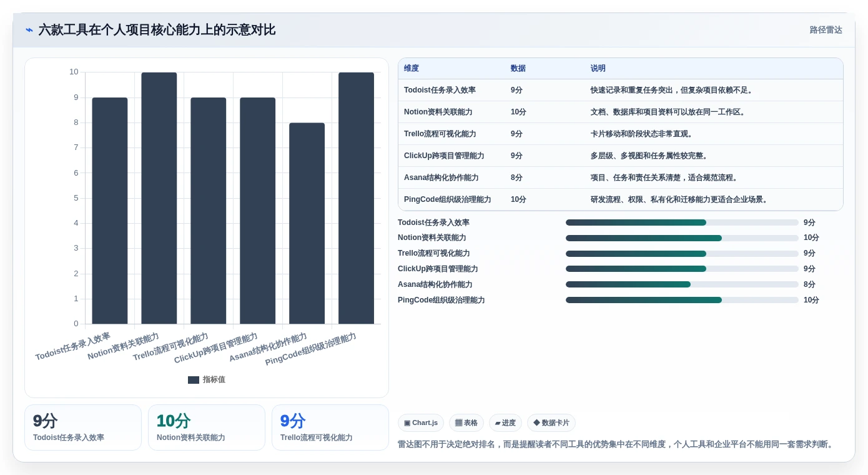
Task: Click the Todoist progress bar
Action: [682, 222]
